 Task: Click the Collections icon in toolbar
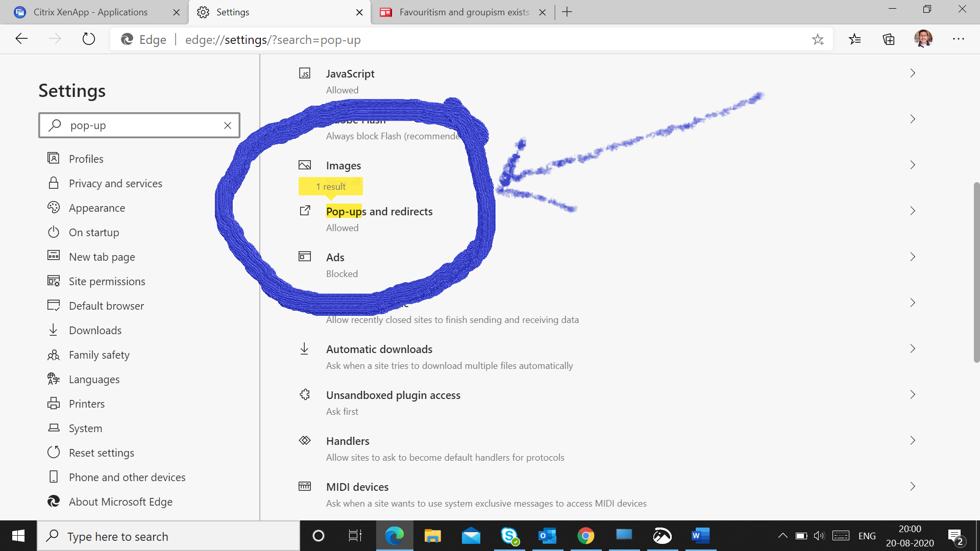pos(889,39)
